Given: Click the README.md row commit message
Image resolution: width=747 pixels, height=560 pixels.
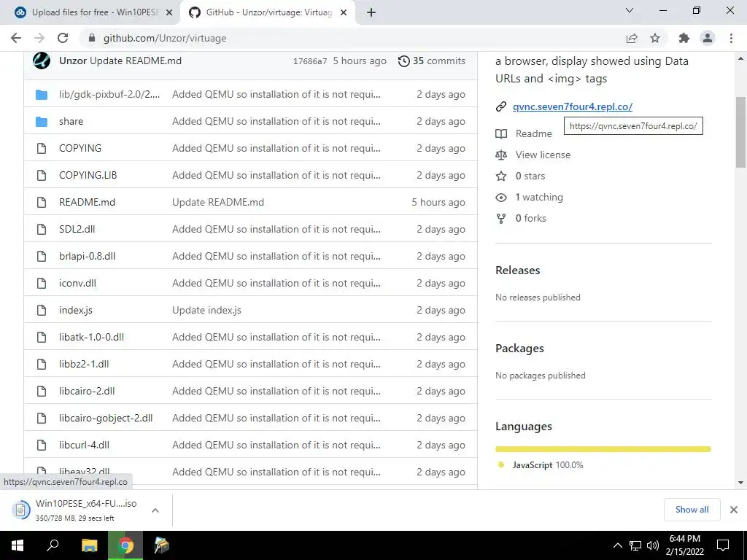Looking at the screenshot, I should pos(218,203).
